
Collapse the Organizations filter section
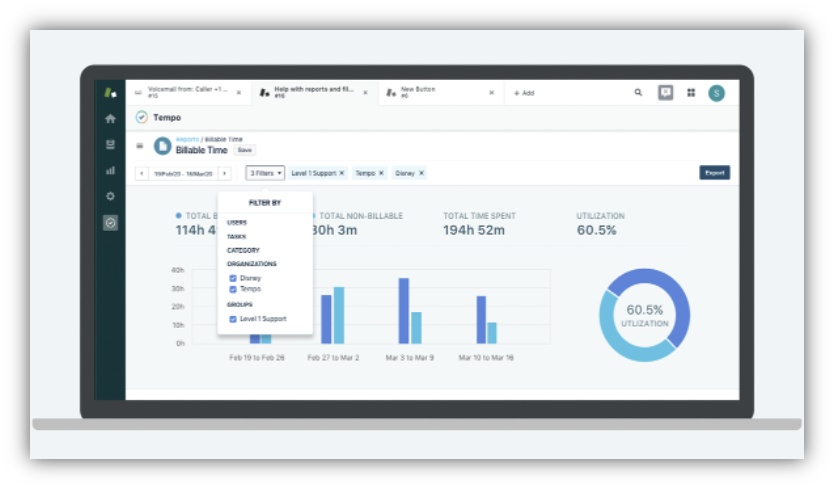click(x=252, y=264)
